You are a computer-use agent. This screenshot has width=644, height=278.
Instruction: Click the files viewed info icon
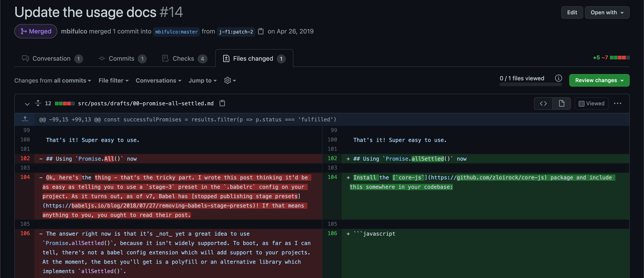(x=558, y=78)
